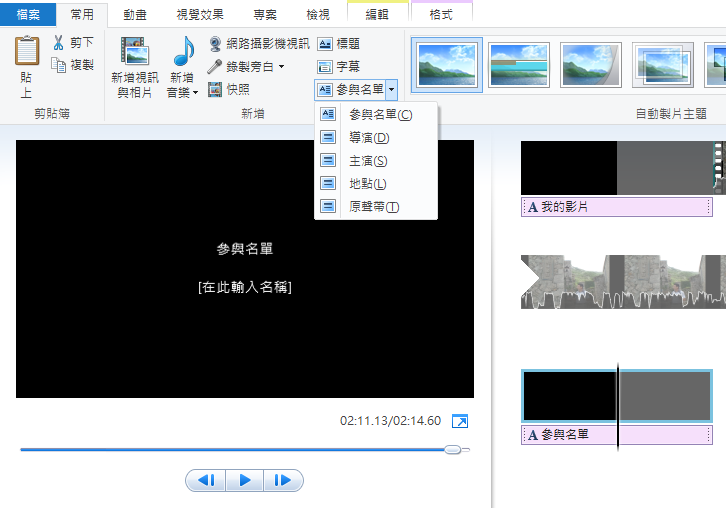Select the first AutoMovie theme thumbnail

[x=447, y=65]
